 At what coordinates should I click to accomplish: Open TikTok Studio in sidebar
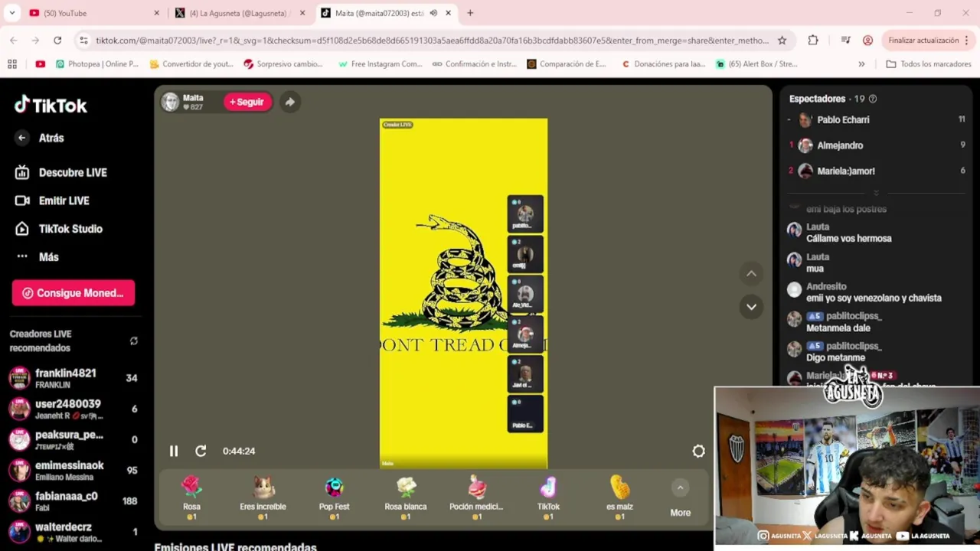[59, 229]
